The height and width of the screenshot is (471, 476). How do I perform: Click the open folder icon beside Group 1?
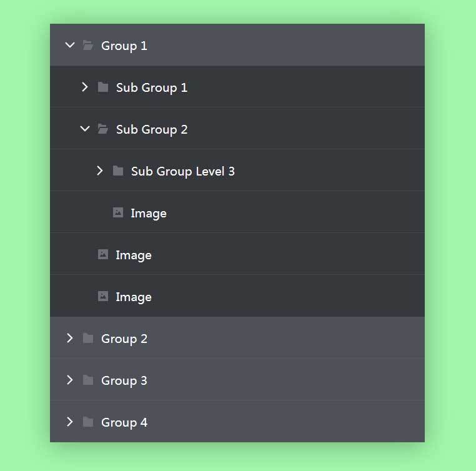click(88, 46)
